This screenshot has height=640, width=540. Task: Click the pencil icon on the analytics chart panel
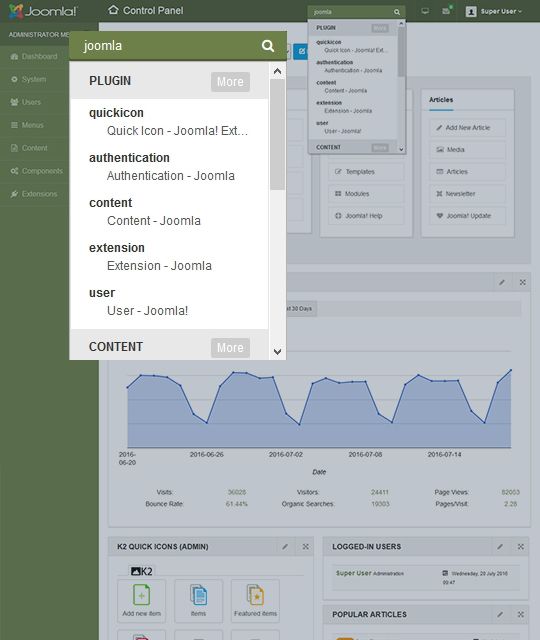pyautogui.click(x=502, y=282)
